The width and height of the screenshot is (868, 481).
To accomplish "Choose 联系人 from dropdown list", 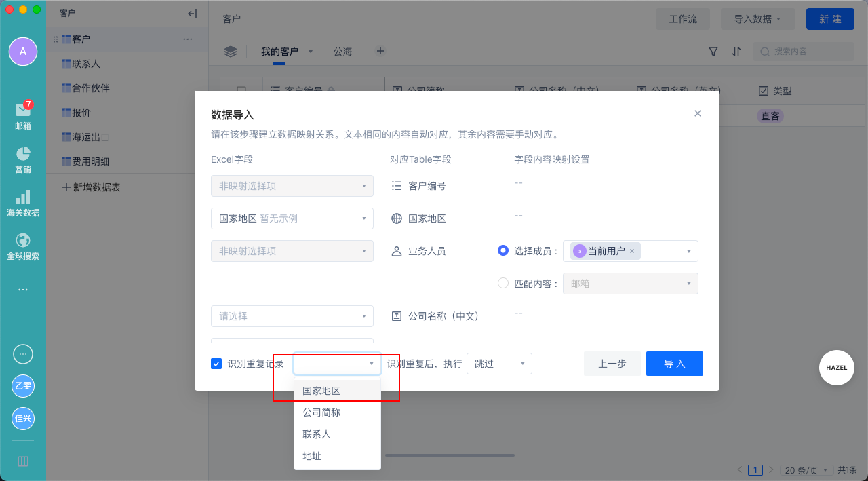I will [x=337, y=434].
